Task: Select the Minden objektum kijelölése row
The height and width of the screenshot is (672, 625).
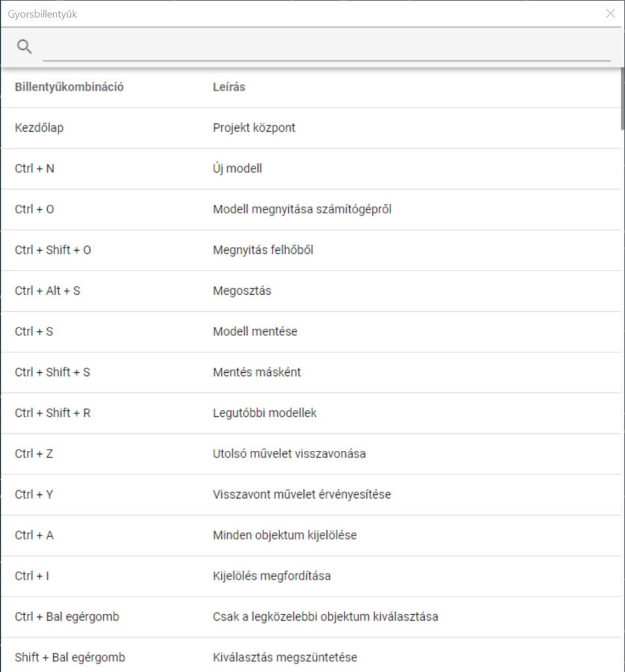Action: 311,535
